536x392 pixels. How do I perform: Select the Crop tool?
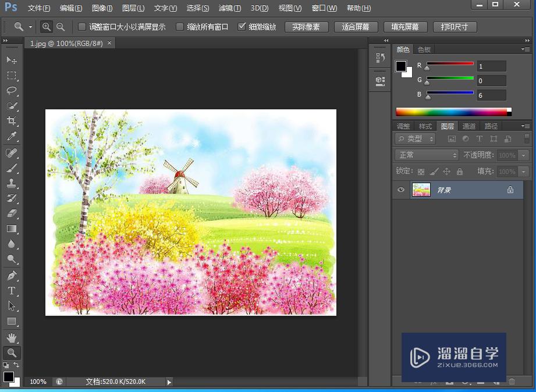(x=11, y=121)
